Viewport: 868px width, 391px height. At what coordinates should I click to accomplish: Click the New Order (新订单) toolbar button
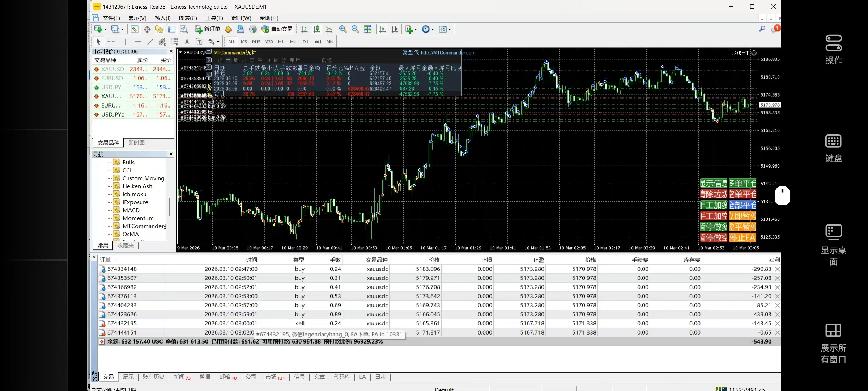[208, 29]
